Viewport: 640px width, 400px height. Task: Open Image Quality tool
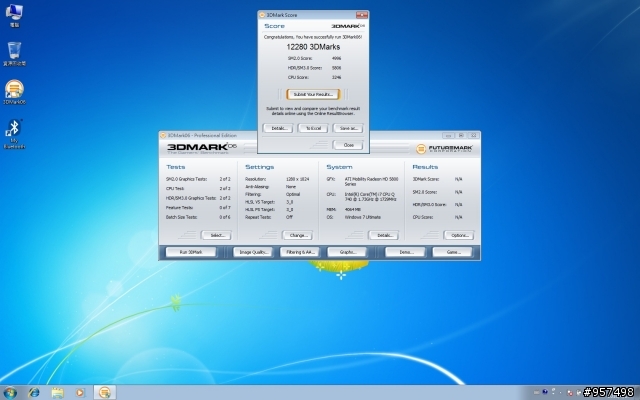coord(253,252)
